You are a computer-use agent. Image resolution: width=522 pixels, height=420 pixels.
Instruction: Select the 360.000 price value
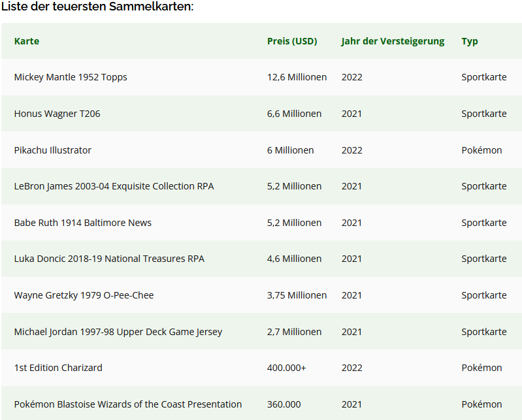tap(284, 404)
